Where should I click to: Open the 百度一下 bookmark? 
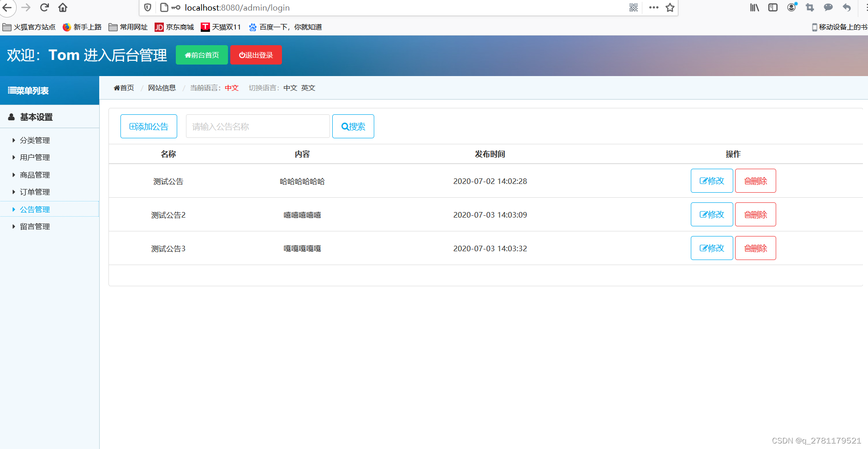coord(285,27)
